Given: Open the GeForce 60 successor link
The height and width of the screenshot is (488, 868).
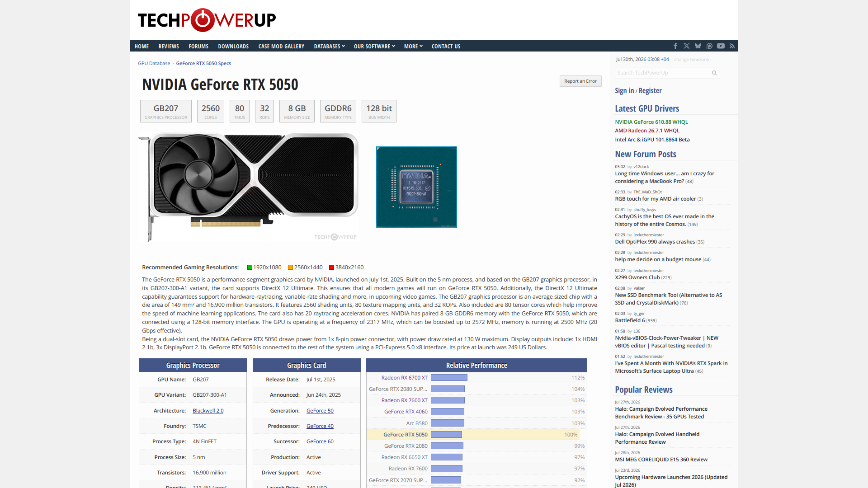Looking at the screenshot, I should [x=320, y=441].
